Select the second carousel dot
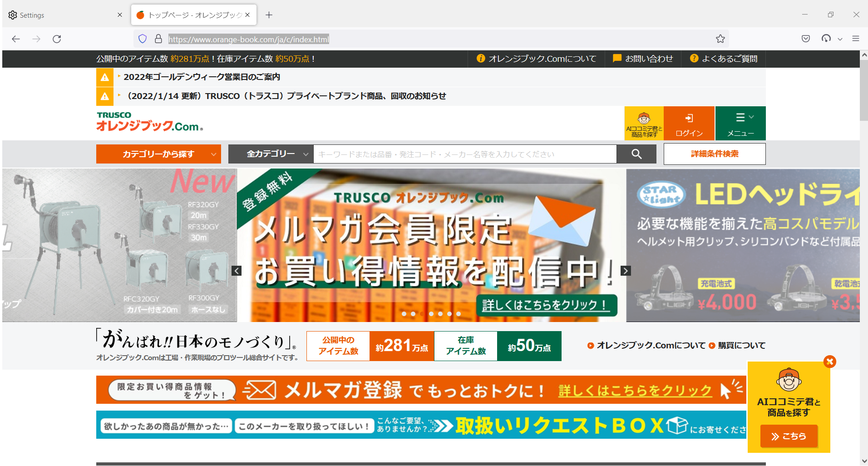The width and height of the screenshot is (868, 466). pos(413,314)
